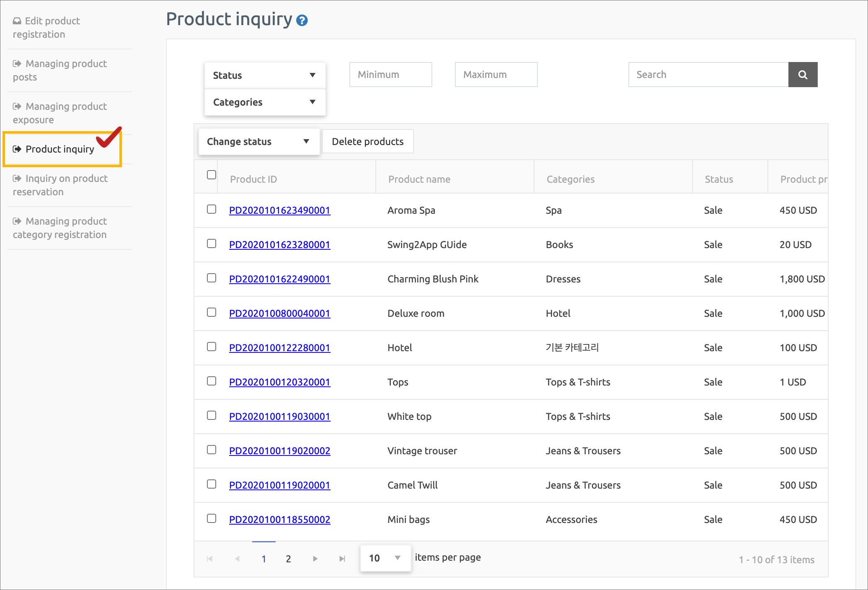Click the Delete products button
The width and height of the screenshot is (868, 590).
coord(367,142)
